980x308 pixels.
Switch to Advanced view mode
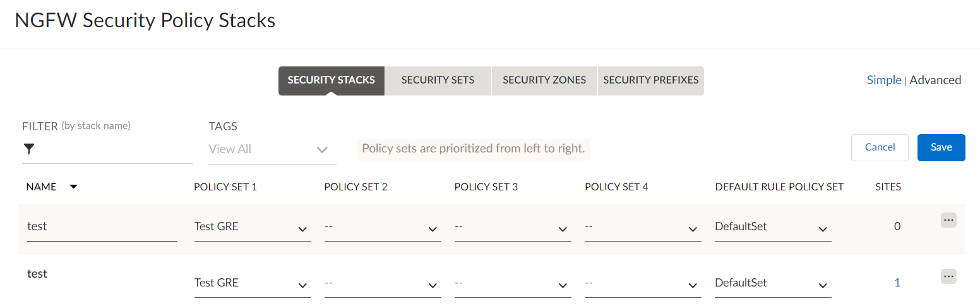[x=935, y=80]
